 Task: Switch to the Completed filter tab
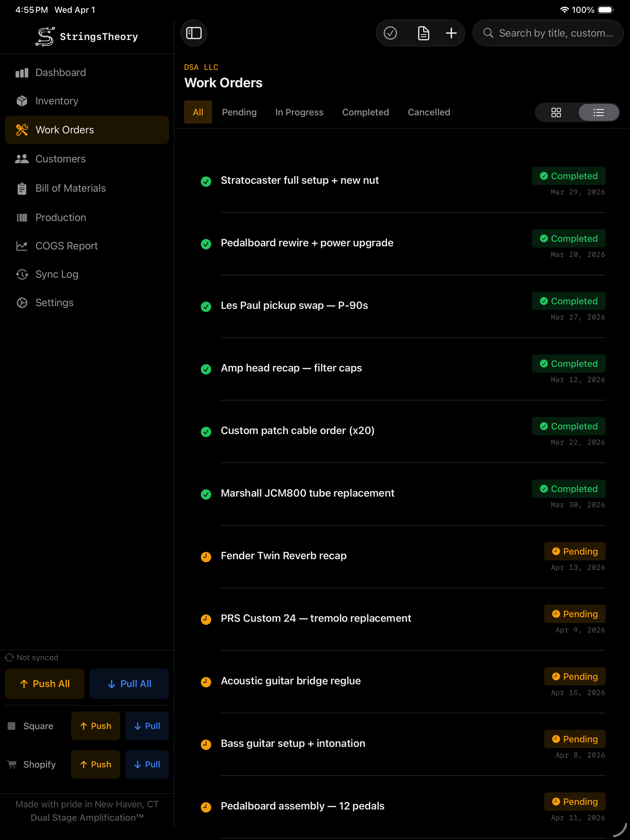coord(365,112)
